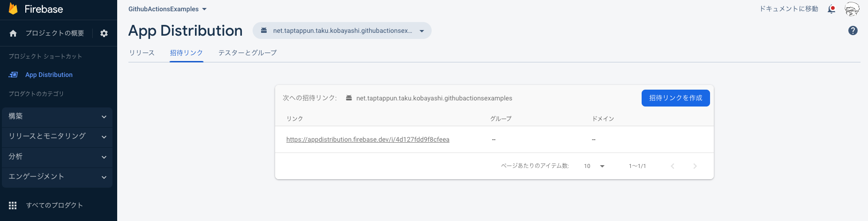Open the app selector dropdown

coord(342,30)
